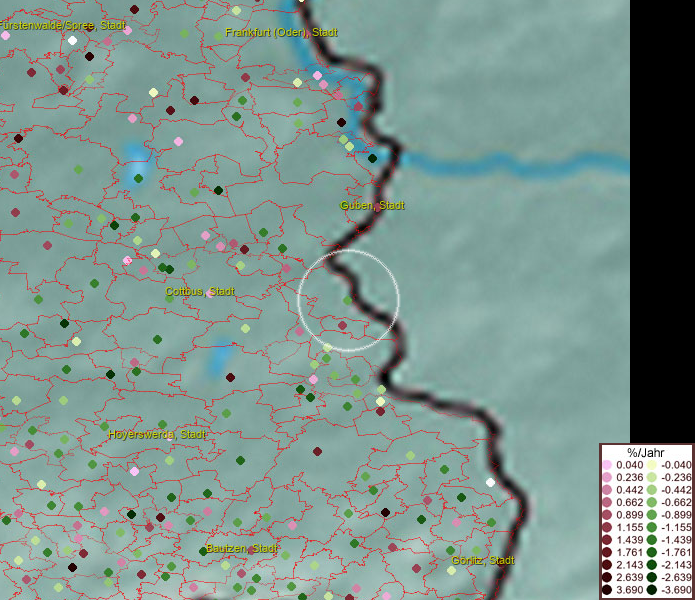Click the legend value -0.662

[x=676, y=503]
